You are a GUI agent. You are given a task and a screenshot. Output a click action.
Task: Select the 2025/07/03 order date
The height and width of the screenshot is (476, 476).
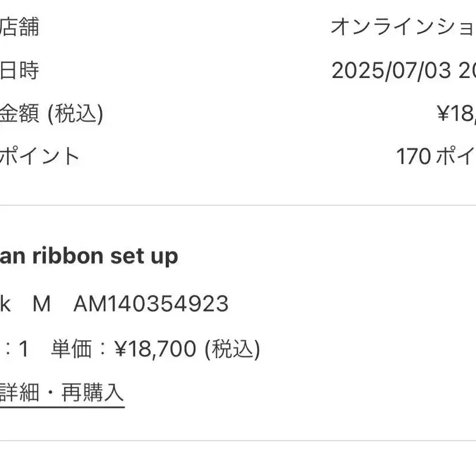pyautogui.click(x=391, y=70)
